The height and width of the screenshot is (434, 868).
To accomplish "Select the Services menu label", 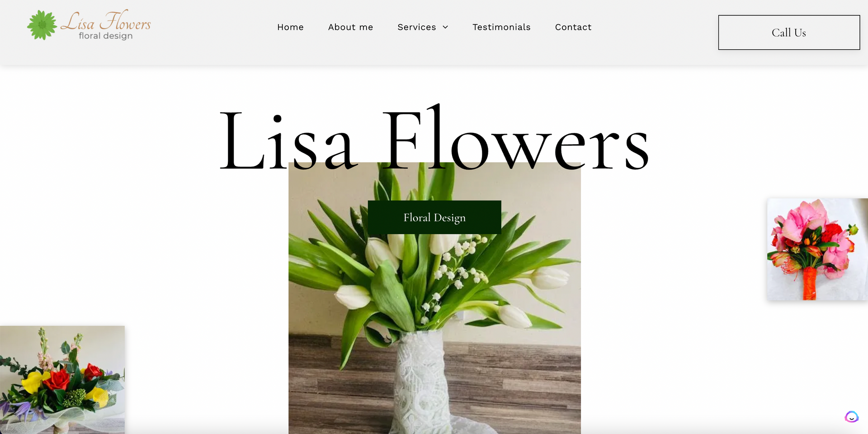I will click(x=416, y=27).
